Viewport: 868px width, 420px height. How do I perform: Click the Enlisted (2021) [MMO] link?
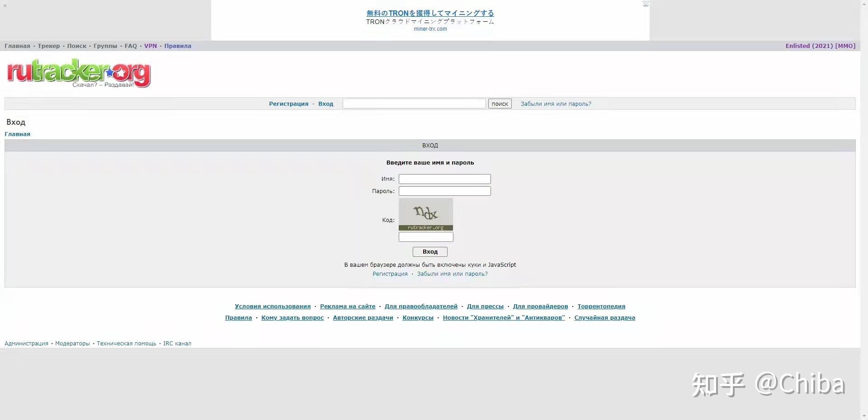[x=821, y=46]
